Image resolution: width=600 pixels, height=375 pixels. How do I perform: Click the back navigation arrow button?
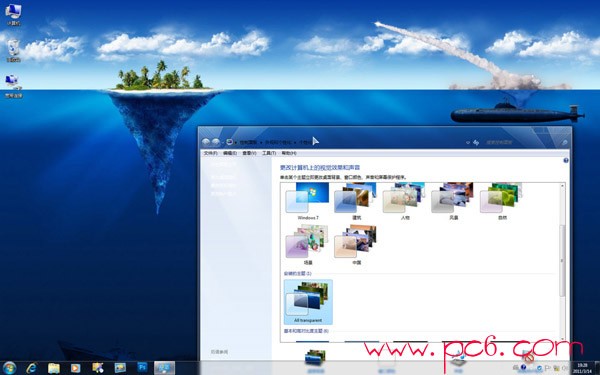click(206, 142)
